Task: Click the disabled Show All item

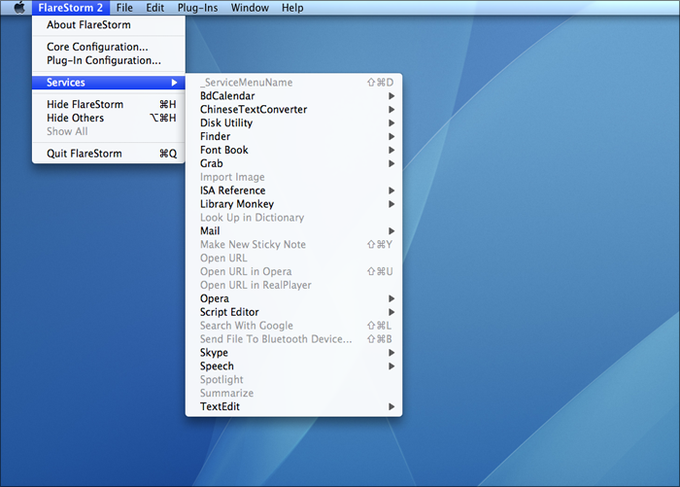Action: point(108,131)
